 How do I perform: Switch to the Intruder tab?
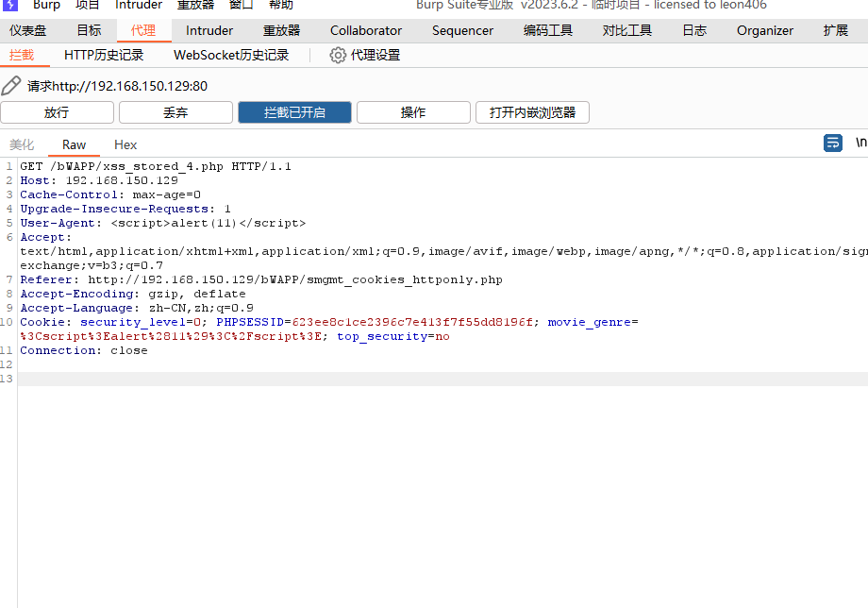209,30
